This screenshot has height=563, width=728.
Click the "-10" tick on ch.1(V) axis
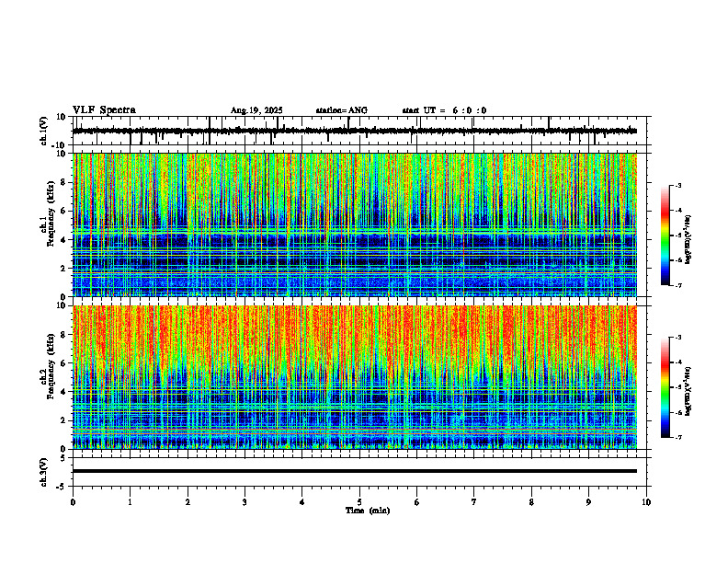point(59,145)
